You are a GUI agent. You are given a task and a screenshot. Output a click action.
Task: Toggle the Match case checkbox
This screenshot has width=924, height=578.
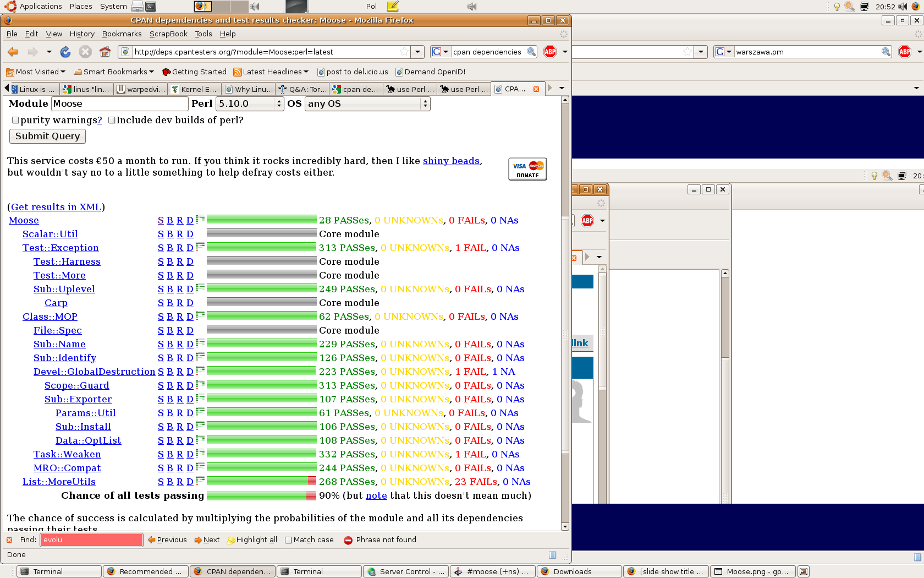[288, 540]
